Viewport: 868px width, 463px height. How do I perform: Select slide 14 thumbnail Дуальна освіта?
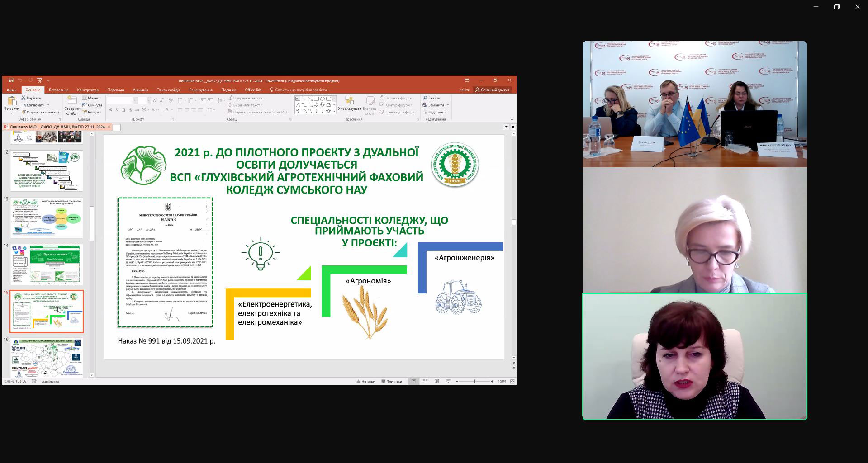tap(47, 265)
